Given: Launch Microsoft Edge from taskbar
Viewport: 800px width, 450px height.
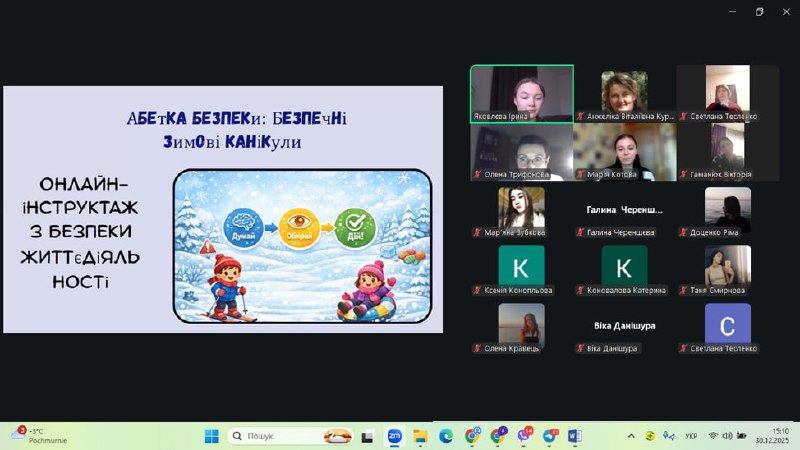Looking at the screenshot, I should tap(446, 436).
